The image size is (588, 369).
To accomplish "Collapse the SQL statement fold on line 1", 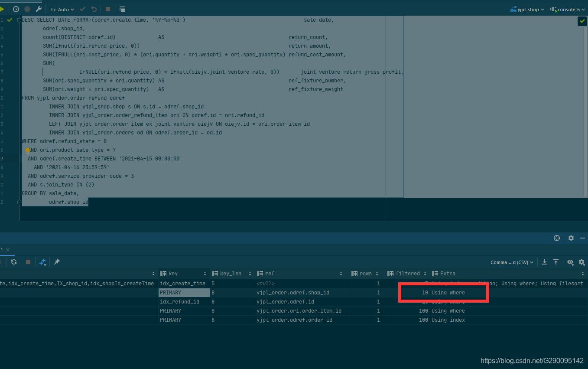I will point(19,20).
